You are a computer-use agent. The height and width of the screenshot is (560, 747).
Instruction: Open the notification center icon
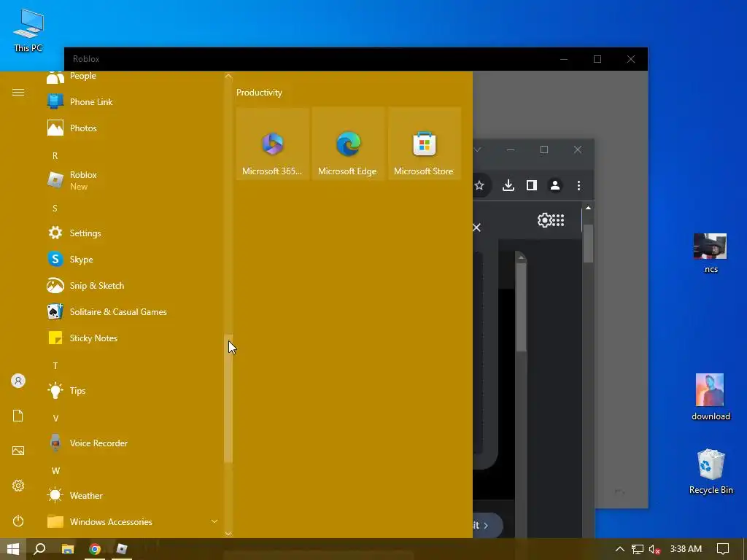click(723, 549)
